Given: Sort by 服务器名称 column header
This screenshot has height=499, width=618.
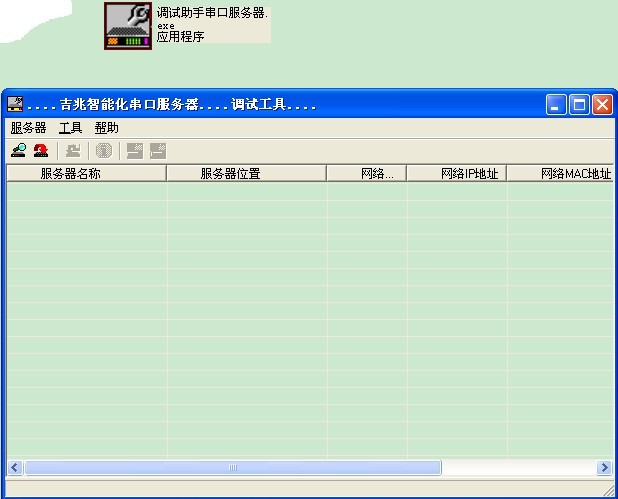Looking at the screenshot, I should point(86,173).
